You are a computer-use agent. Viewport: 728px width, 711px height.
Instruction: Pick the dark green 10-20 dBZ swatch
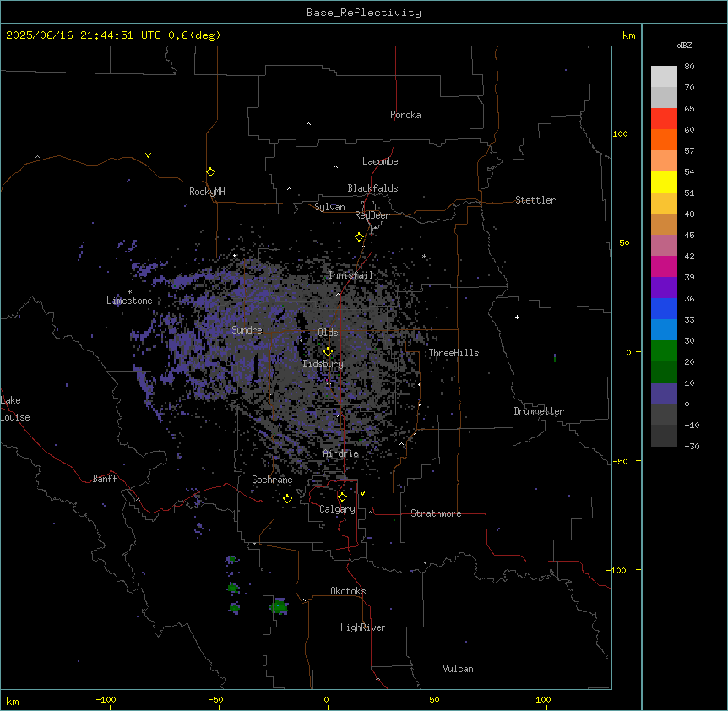click(x=664, y=372)
